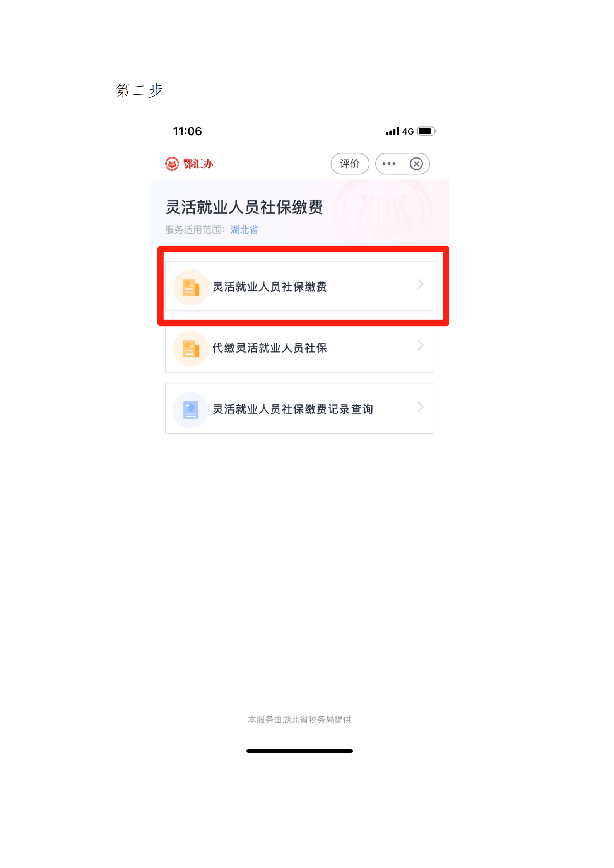This screenshot has width=614, height=868.
Task: Close the mini program with X icon
Action: (416, 164)
